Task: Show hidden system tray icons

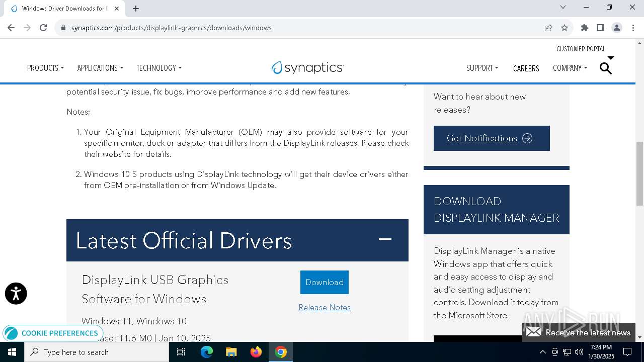Action: [543, 352]
